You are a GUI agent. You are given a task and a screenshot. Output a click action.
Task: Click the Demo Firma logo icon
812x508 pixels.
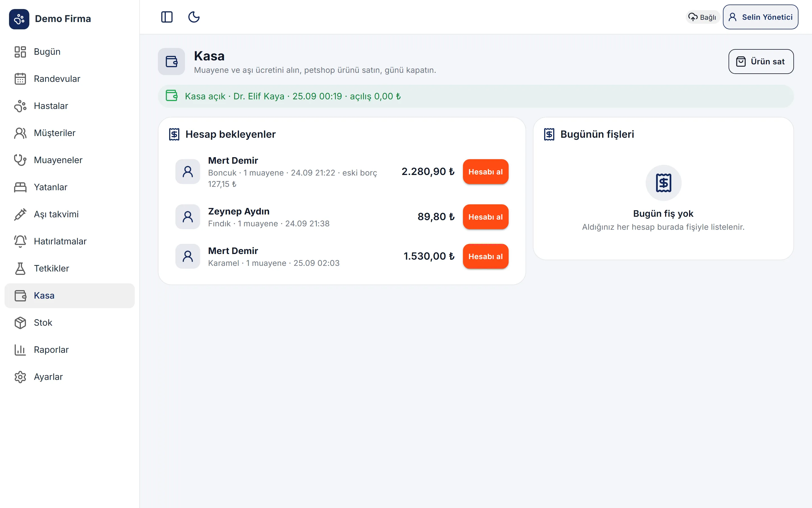(19, 19)
